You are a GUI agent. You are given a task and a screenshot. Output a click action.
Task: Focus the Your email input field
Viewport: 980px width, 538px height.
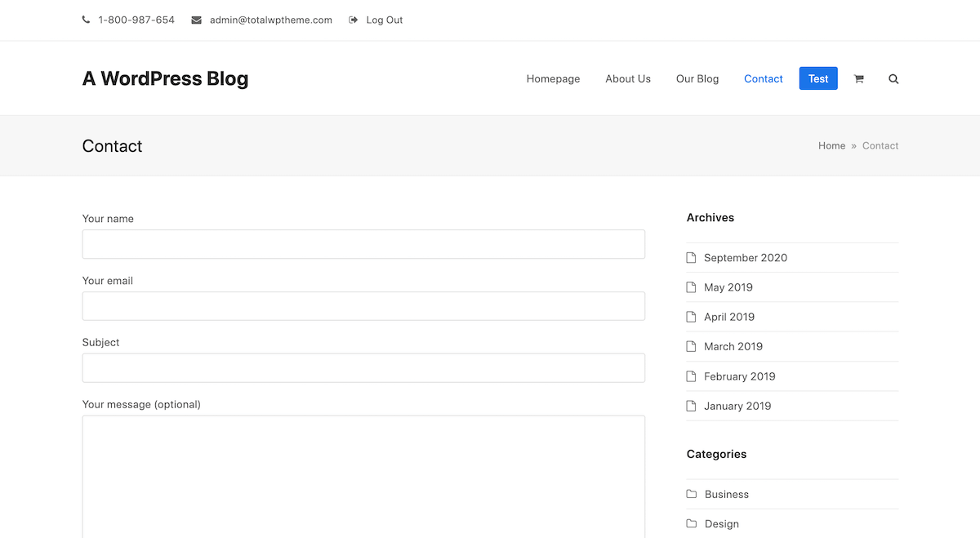363,306
